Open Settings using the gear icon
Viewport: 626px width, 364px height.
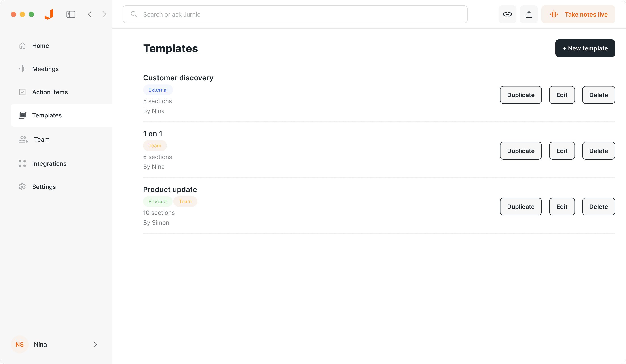tap(22, 187)
